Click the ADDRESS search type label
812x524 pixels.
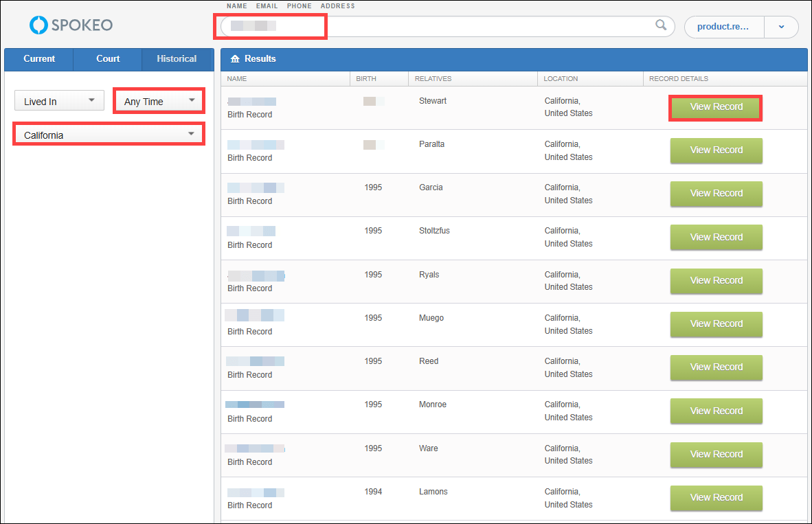pyautogui.click(x=337, y=6)
